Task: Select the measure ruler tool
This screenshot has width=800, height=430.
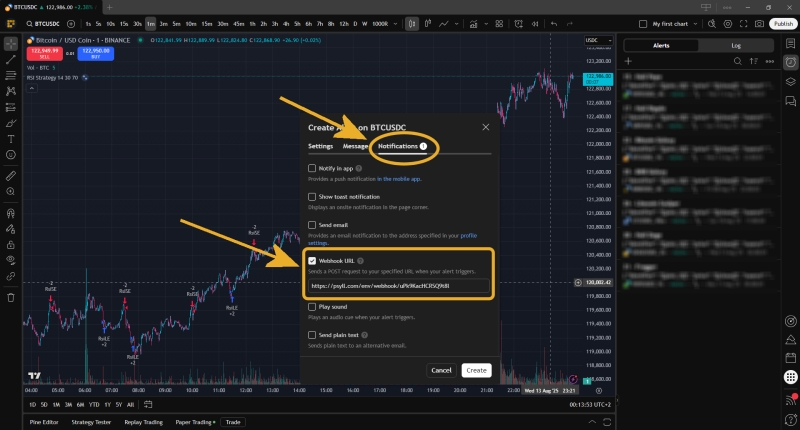Action: 11,176
